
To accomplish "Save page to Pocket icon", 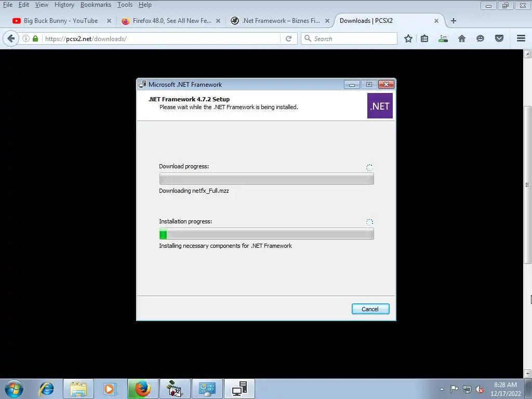I will click(499, 38).
